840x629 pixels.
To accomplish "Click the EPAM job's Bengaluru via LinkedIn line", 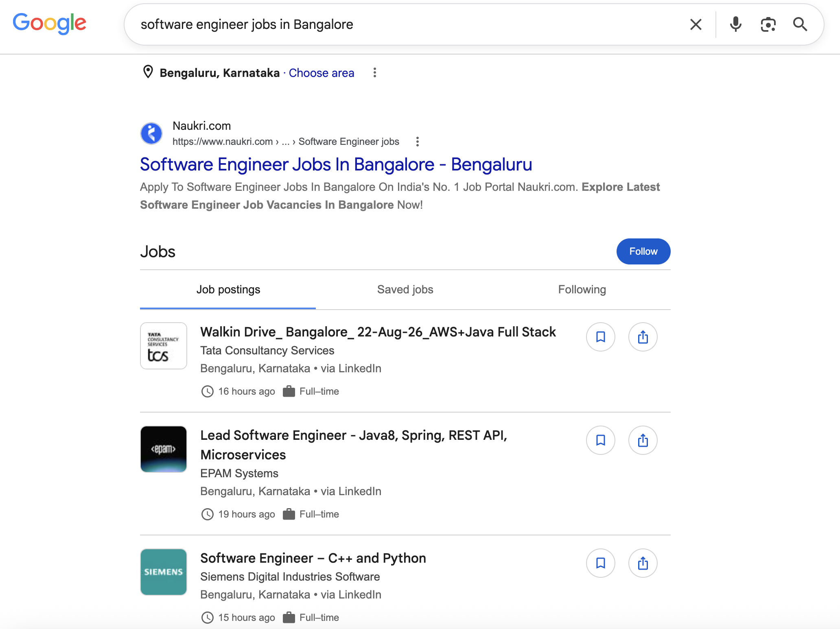I will click(x=291, y=491).
